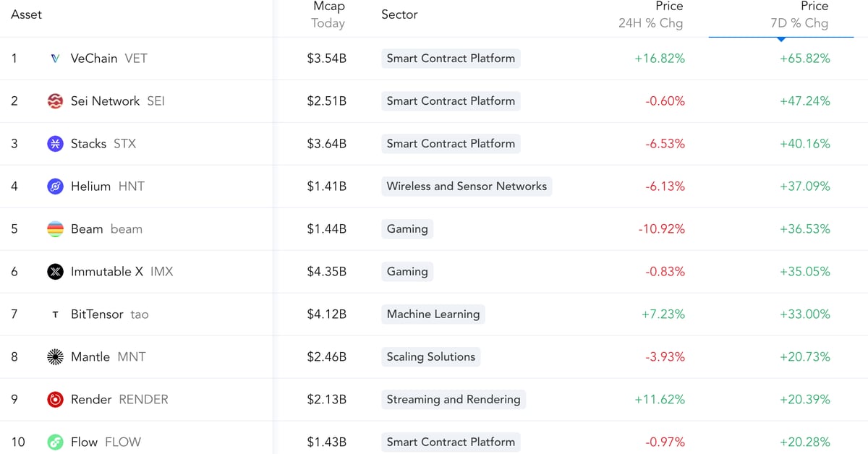Click the Asset column header
The image size is (868, 454).
click(x=26, y=14)
